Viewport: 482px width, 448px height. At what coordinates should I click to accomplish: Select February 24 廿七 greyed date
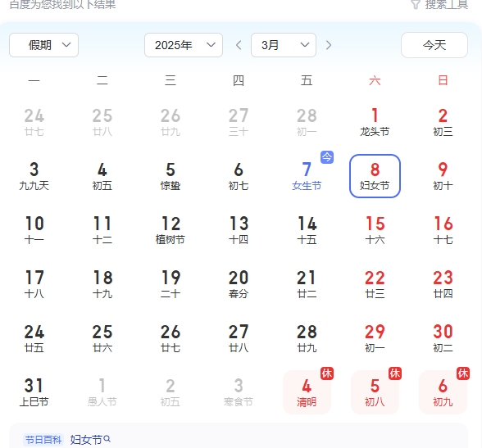click(34, 122)
